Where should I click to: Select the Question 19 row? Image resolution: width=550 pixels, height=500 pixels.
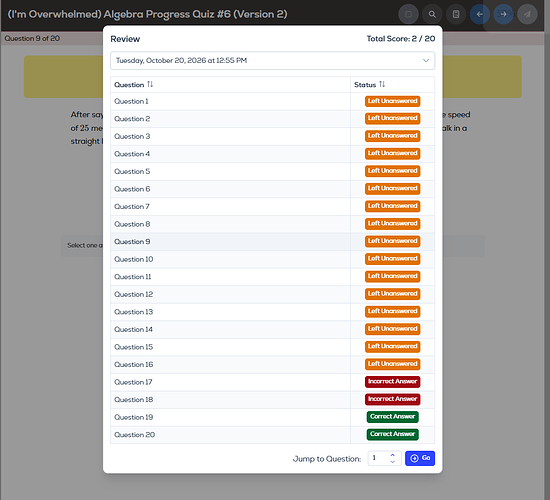(x=273, y=417)
